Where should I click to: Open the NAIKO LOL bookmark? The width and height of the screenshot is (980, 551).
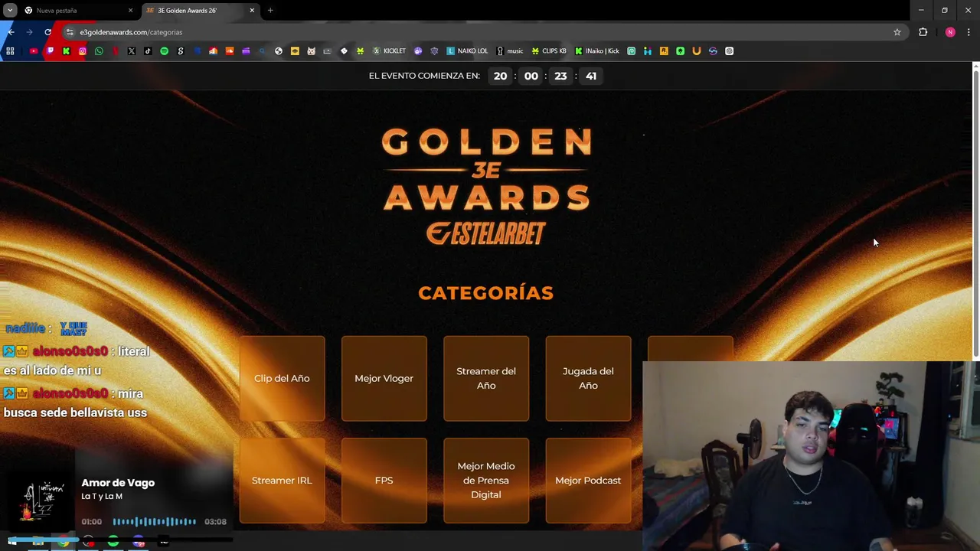click(467, 51)
